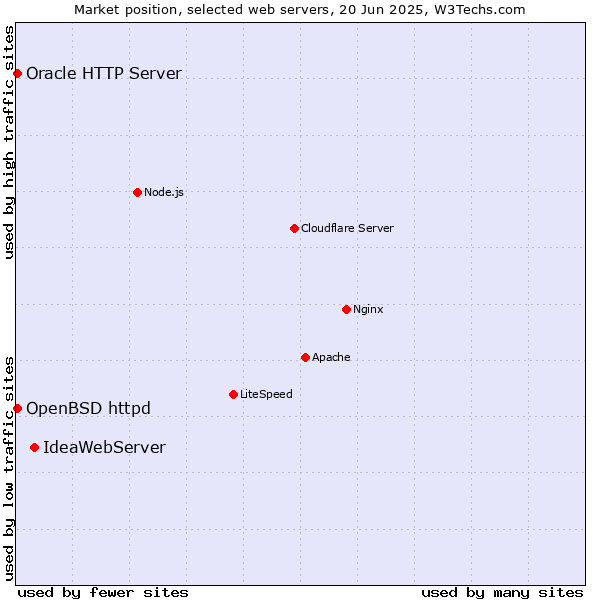Click the OpenBSD httpd red dot
The image size is (600, 600).
18,409
